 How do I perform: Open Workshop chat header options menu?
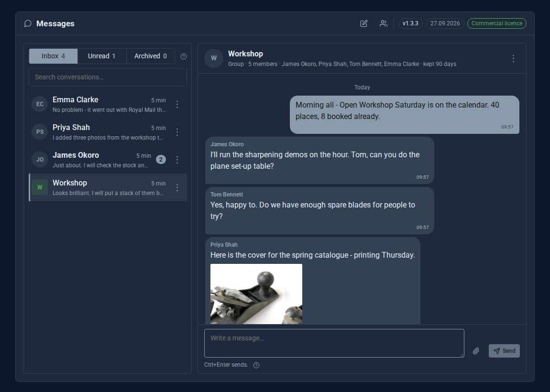(x=513, y=58)
